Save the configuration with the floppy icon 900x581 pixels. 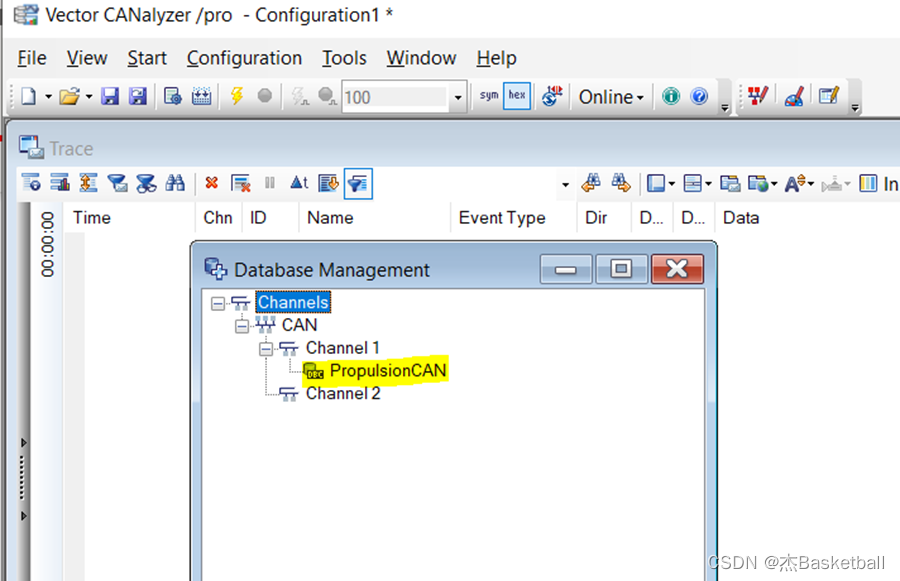click(x=110, y=96)
